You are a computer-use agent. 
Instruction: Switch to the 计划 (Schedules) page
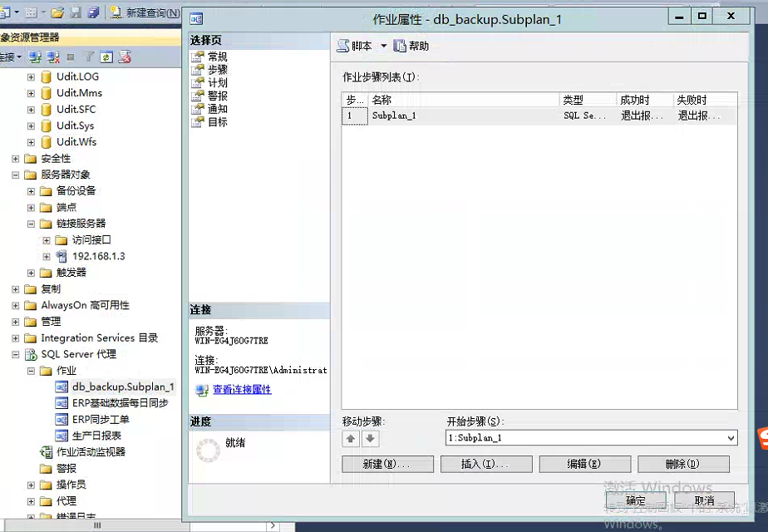pyautogui.click(x=217, y=83)
